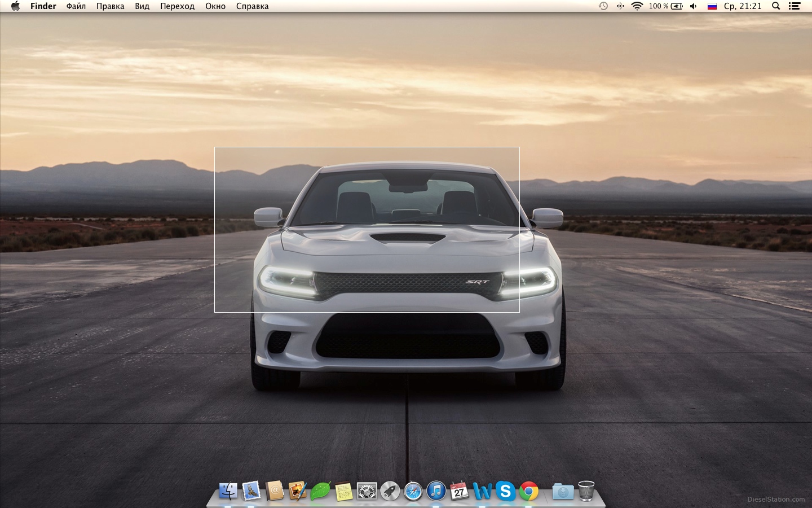
Task: Open the Apple menu
Action: [15, 6]
